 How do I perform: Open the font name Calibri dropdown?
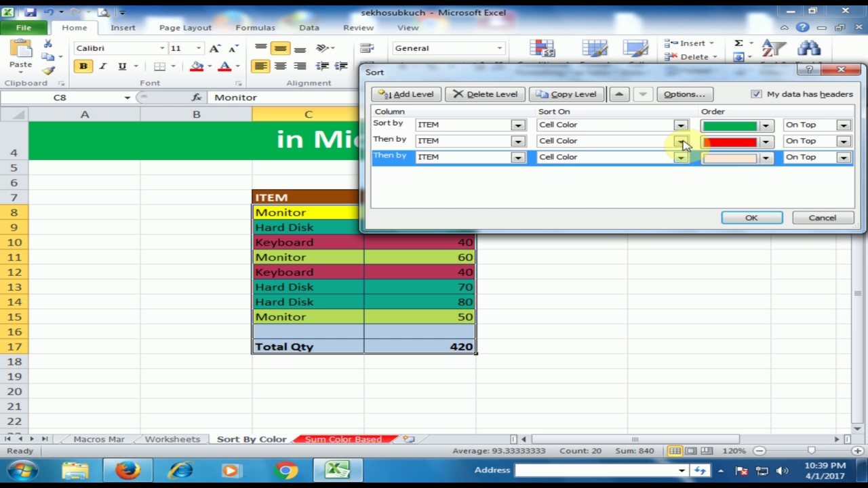(x=162, y=48)
